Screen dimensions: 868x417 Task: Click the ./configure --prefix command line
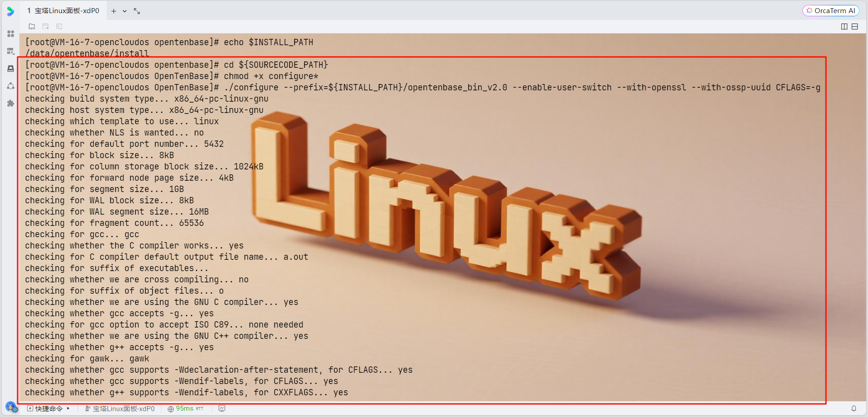click(423, 88)
